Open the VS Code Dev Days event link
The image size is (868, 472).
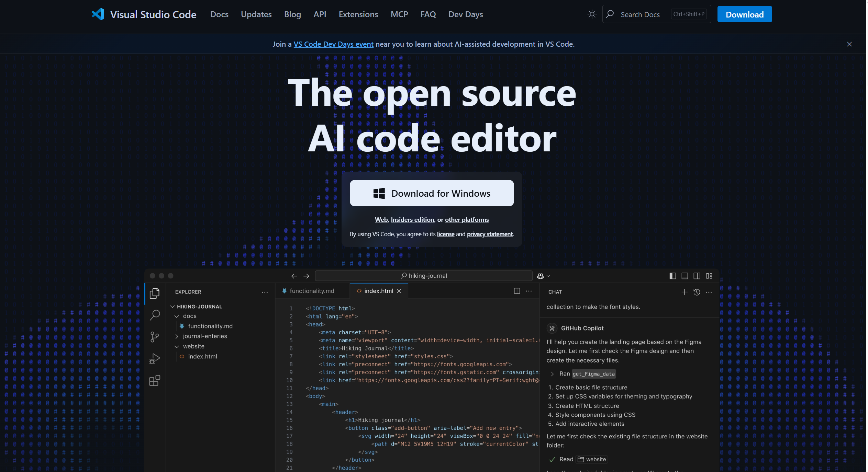coord(333,44)
